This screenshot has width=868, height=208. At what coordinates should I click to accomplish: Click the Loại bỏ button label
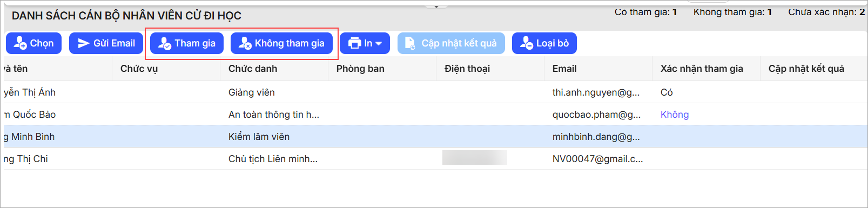pos(553,43)
